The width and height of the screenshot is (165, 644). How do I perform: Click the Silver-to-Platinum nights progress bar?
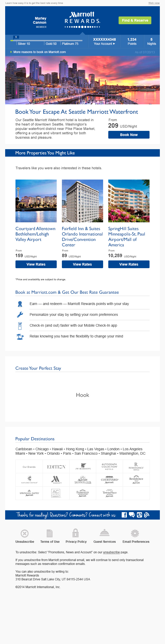pyautogui.click(x=46, y=40)
